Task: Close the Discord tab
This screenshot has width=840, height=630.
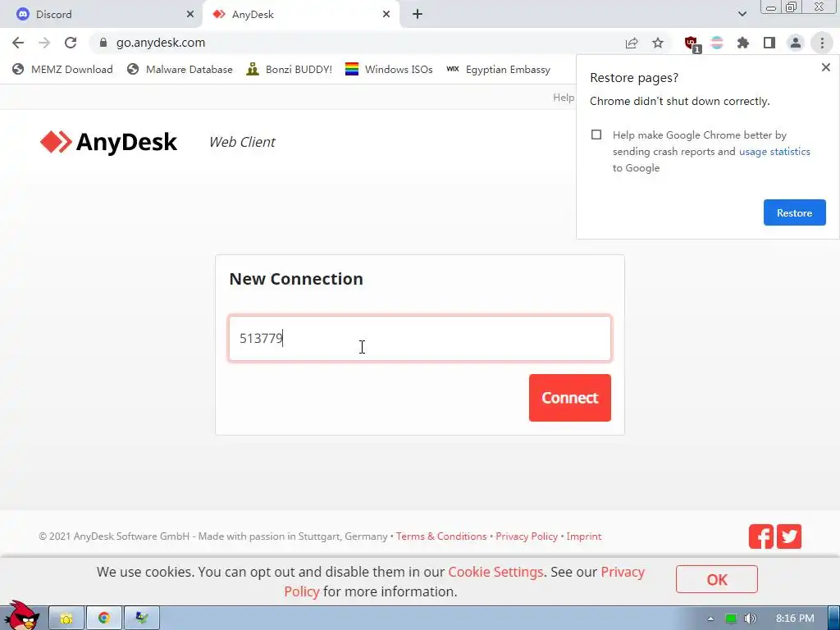Action: (190, 15)
